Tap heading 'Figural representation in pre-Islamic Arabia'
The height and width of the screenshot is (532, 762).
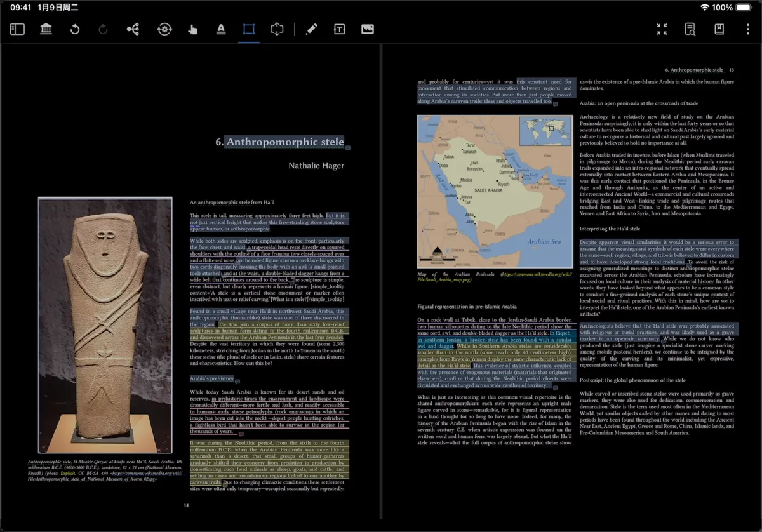(467, 307)
